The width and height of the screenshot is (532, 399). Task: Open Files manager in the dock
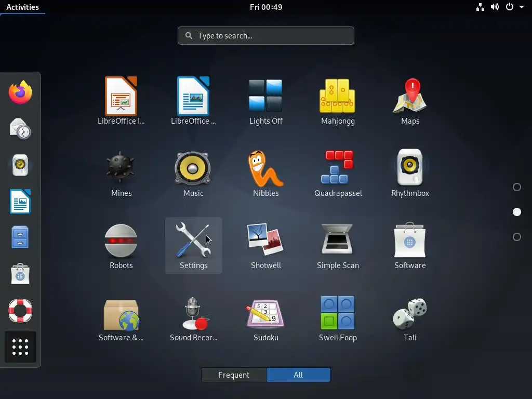click(x=20, y=237)
